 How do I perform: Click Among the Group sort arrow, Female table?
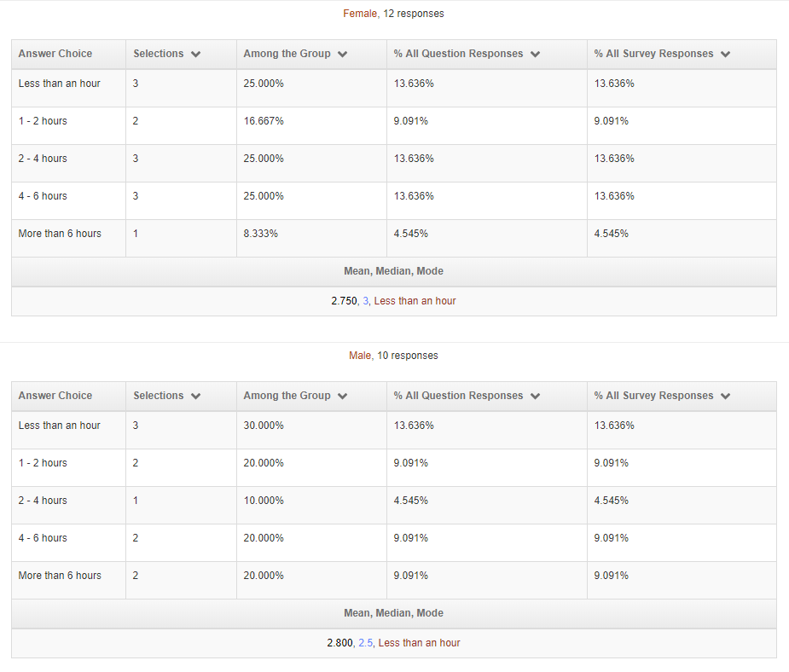343,55
